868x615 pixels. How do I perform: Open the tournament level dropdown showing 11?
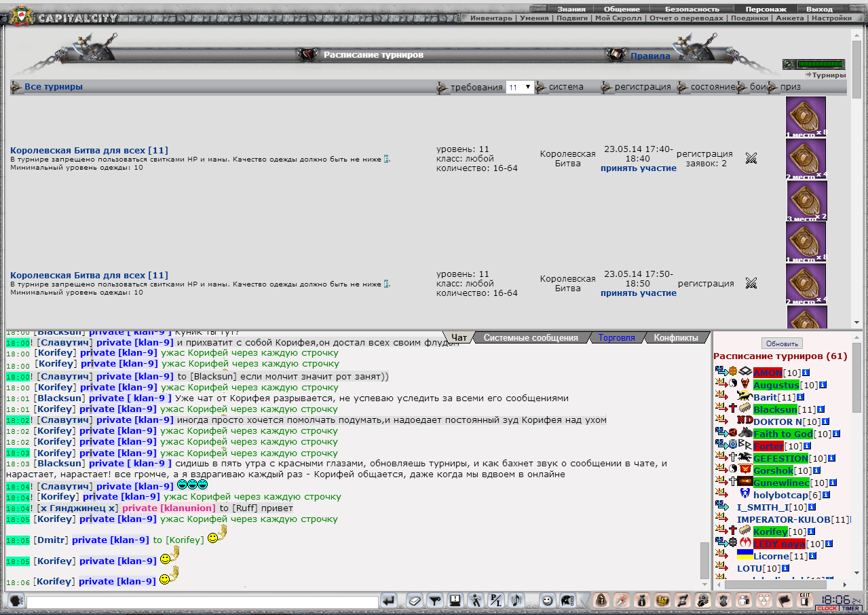(x=520, y=88)
